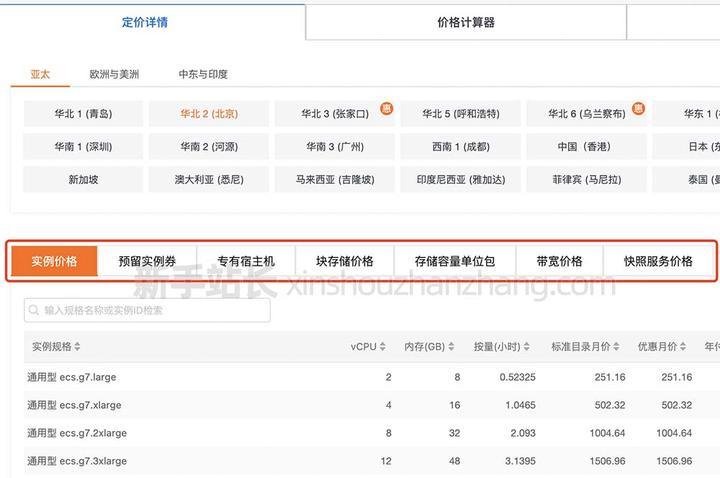Screen dimensions: 720x478
Task: Select the 亚太 region tab
Action: tap(40, 74)
